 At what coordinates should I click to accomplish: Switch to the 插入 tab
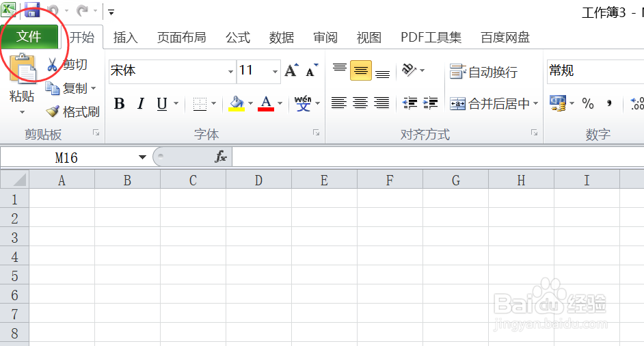click(x=125, y=38)
